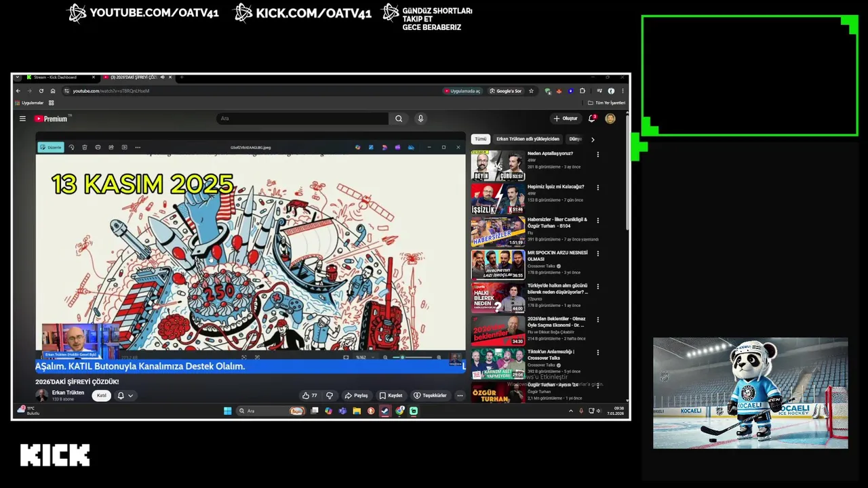Open photo viewer three-dot more options

[x=138, y=147]
